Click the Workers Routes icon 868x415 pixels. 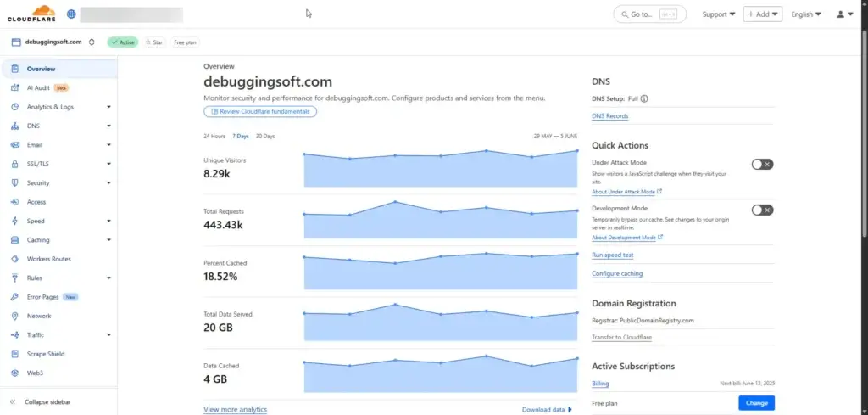click(x=15, y=259)
